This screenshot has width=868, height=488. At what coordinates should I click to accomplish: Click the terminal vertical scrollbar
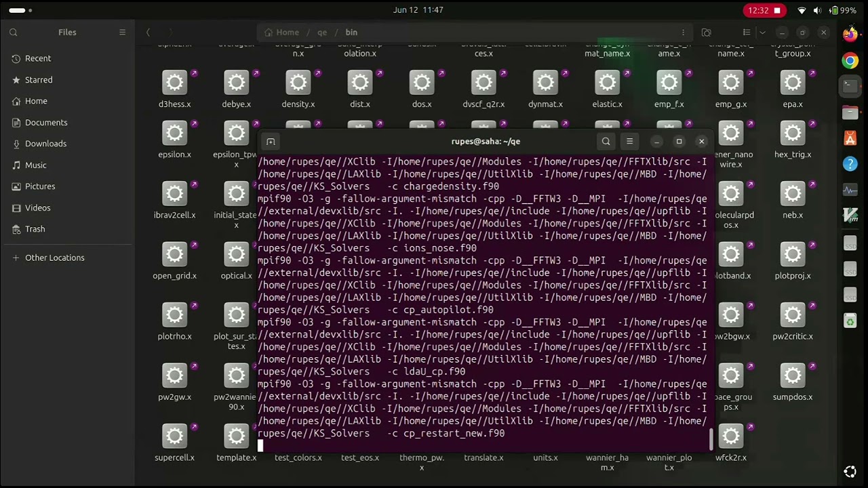[x=711, y=439]
